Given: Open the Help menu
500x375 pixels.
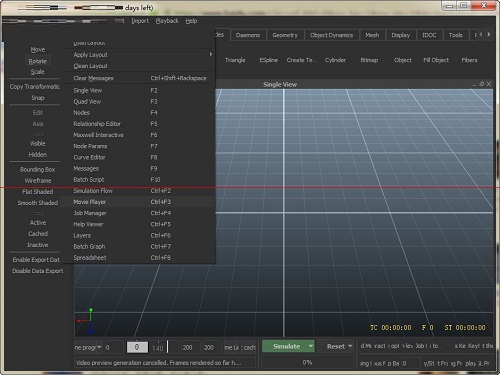Looking at the screenshot, I should [x=191, y=21].
